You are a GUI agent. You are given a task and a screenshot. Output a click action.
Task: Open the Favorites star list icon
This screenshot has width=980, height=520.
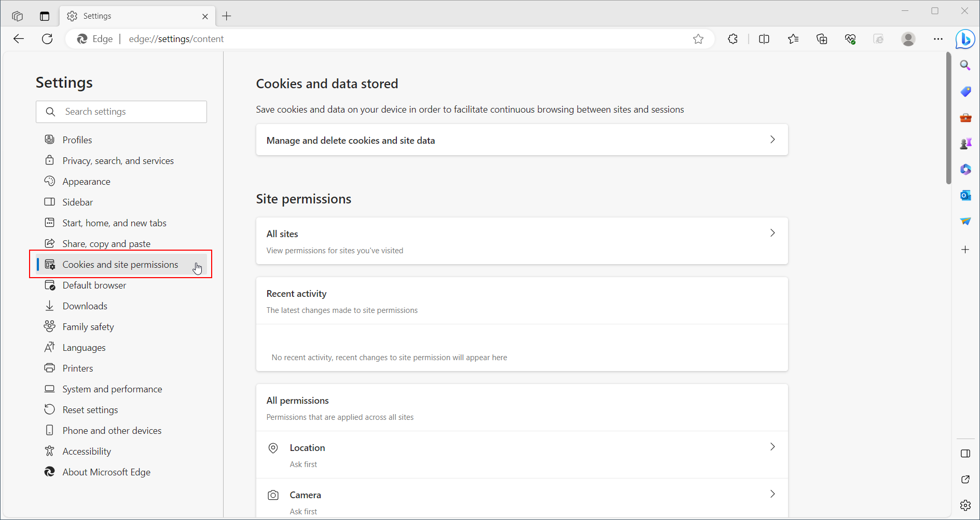pyautogui.click(x=793, y=39)
